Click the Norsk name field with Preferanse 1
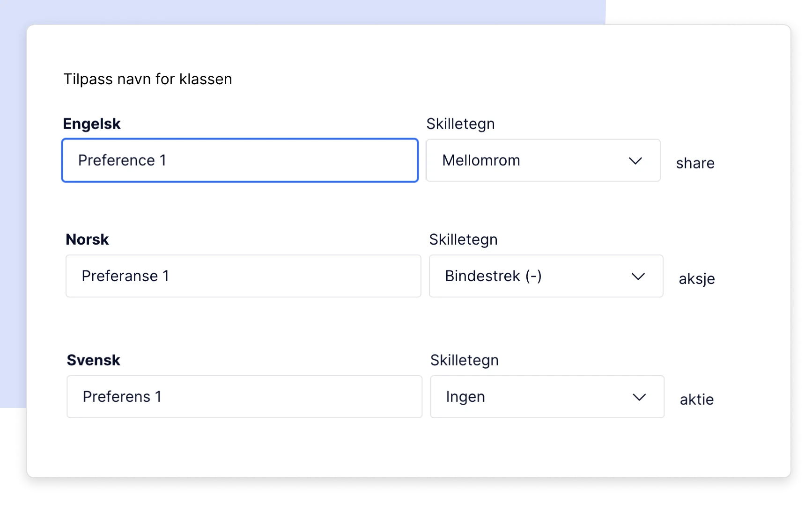Viewport: 812px width, 509px height. [x=243, y=276]
